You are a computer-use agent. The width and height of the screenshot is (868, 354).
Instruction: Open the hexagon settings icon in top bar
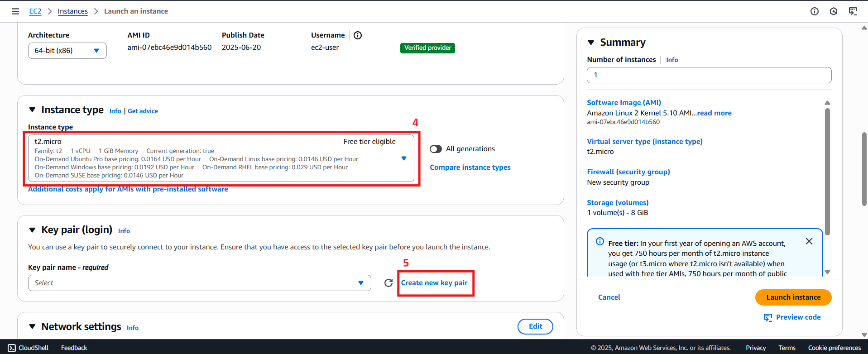pos(834,11)
